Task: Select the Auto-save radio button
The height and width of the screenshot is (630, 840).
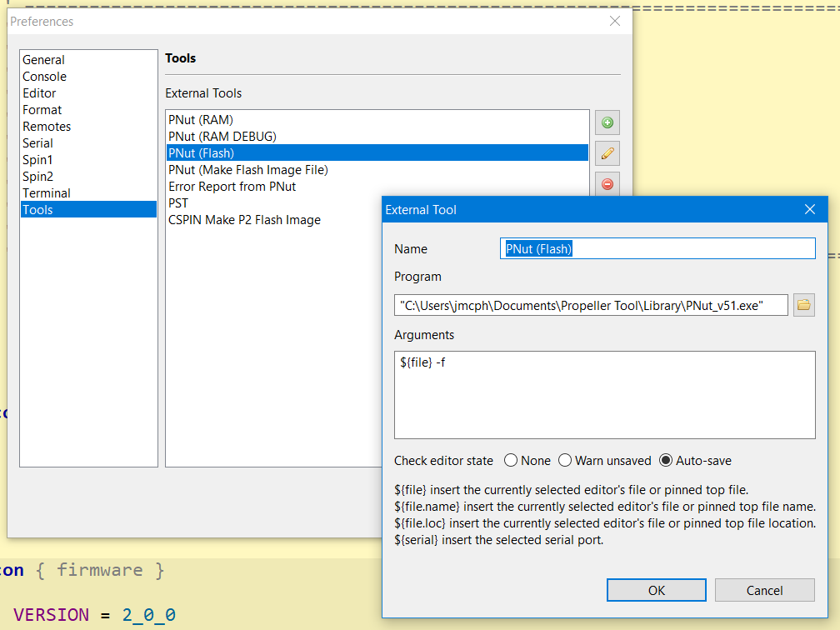Action: point(665,460)
